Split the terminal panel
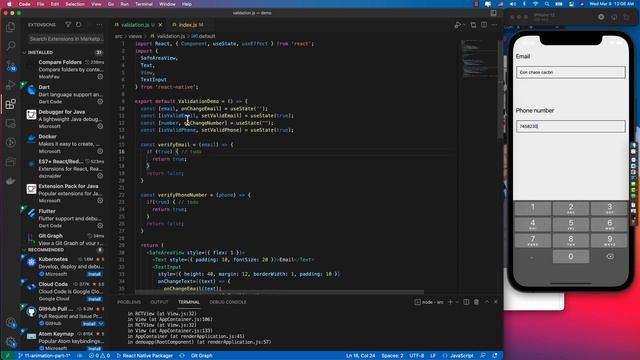This screenshot has height=360, width=640. tap(466, 302)
